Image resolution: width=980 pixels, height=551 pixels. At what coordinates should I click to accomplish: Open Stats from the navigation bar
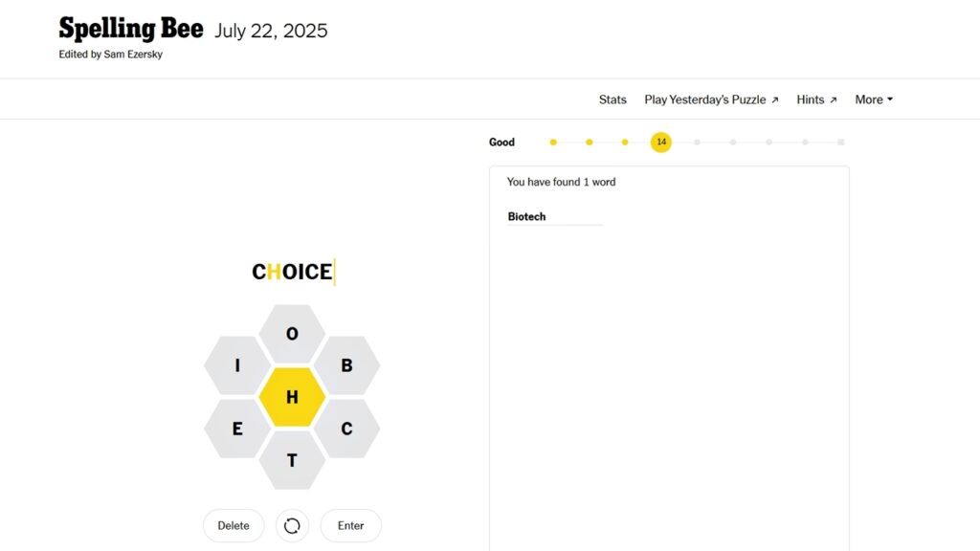(x=612, y=99)
